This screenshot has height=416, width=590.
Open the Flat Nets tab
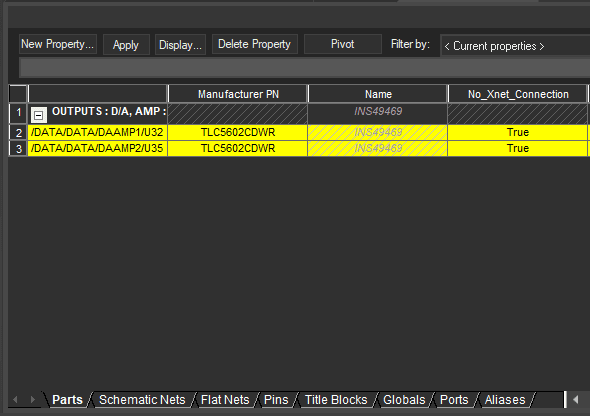[225, 399]
